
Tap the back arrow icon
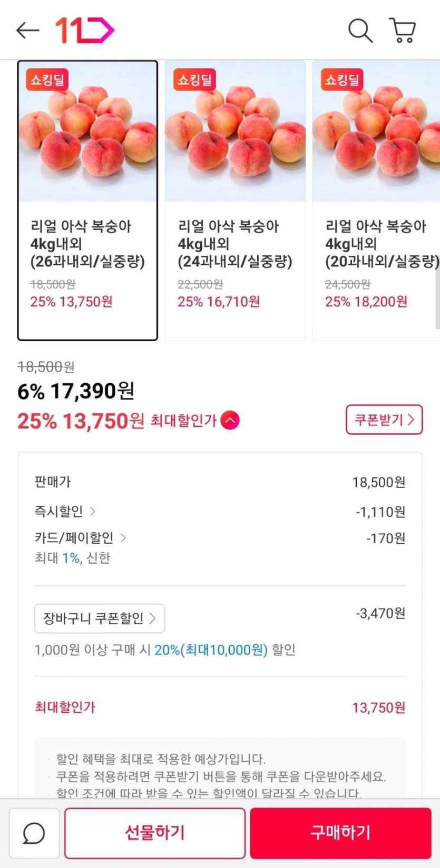pos(27,31)
